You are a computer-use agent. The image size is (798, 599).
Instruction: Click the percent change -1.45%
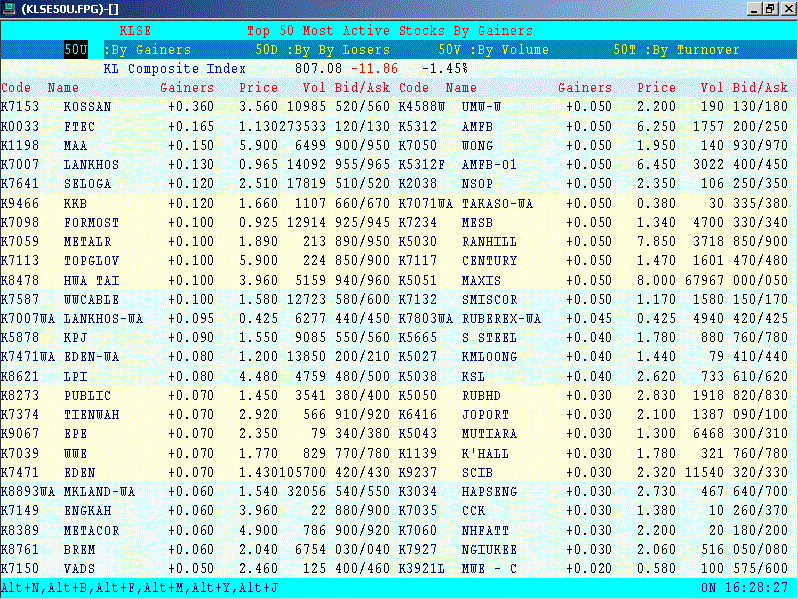point(445,69)
